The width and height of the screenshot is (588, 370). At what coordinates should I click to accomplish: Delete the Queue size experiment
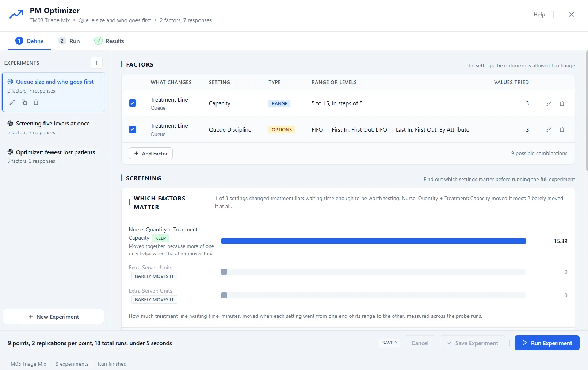(x=36, y=102)
